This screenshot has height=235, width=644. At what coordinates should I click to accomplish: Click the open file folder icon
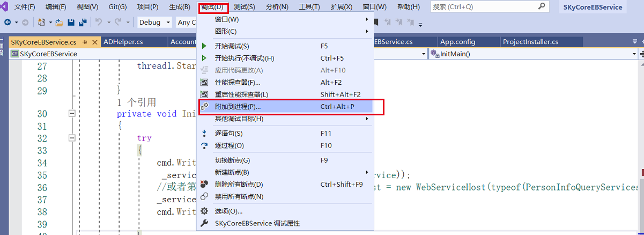pyautogui.click(x=59, y=23)
